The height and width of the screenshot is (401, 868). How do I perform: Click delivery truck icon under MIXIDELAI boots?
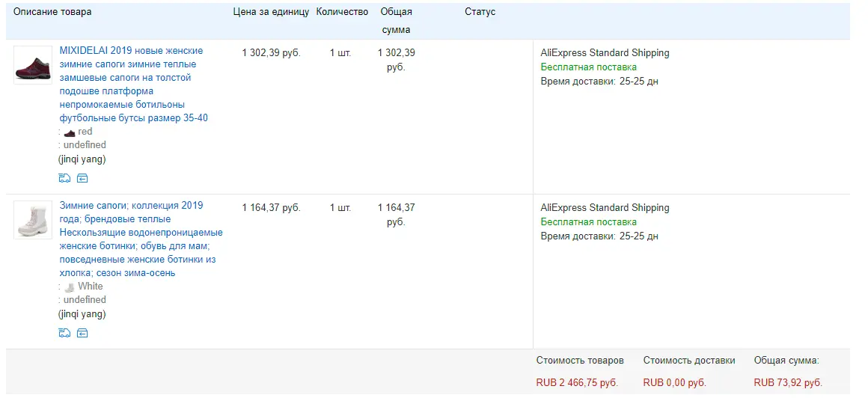64,178
